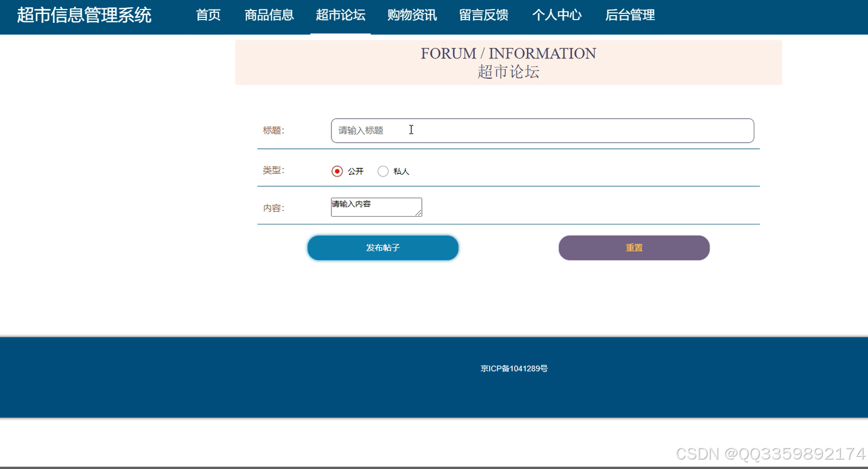Open 购物资讯 in navigation bar
This screenshot has height=469, width=868.
412,15
